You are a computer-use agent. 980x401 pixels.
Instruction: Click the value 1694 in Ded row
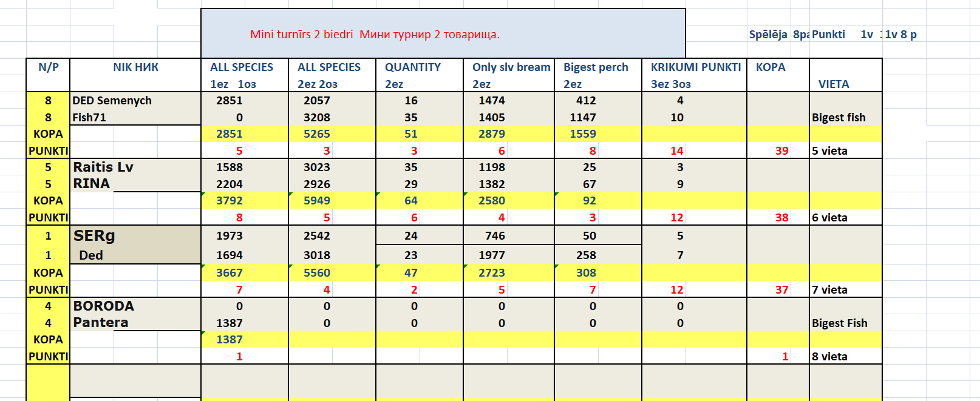click(230, 255)
